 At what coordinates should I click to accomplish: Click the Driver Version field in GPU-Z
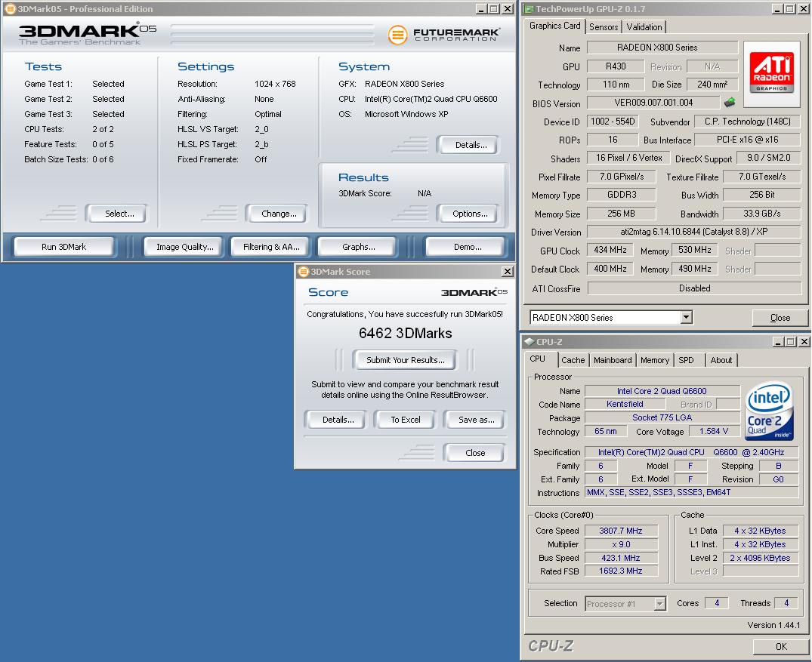[x=694, y=232]
